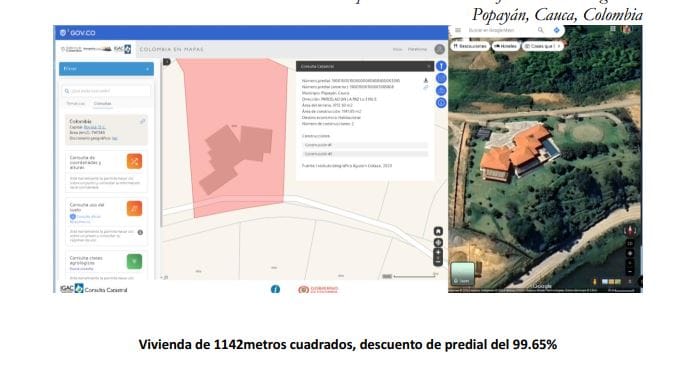
Task: Copy the link of the cadastral result
Action: click(426, 87)
